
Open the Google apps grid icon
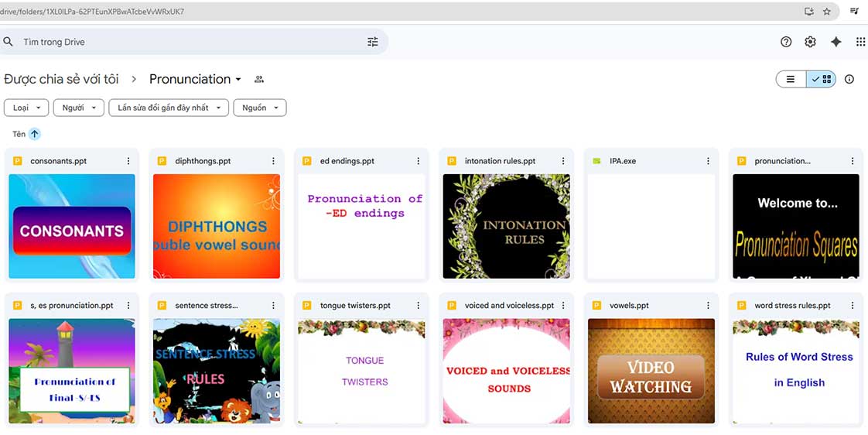[860, 42]
